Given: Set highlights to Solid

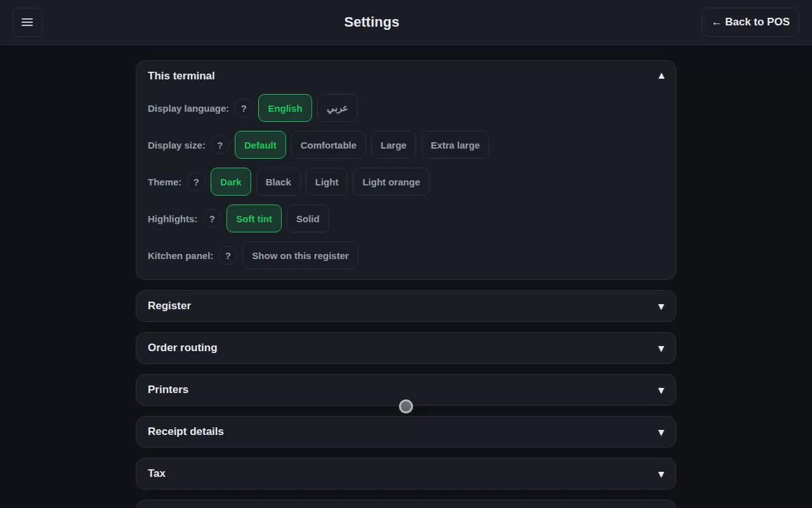Looking at the screenshot, I should [308, 218].
